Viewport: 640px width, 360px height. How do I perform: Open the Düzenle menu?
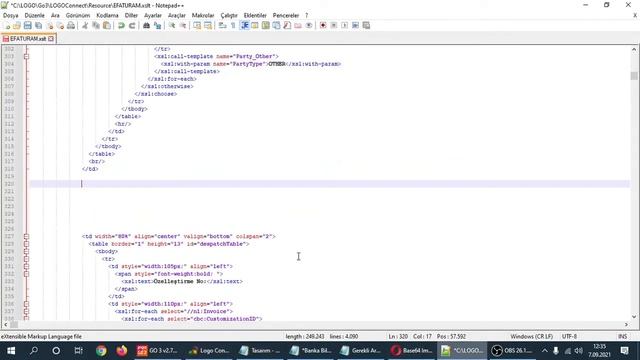pyautogui.click(x=35, y=16)
